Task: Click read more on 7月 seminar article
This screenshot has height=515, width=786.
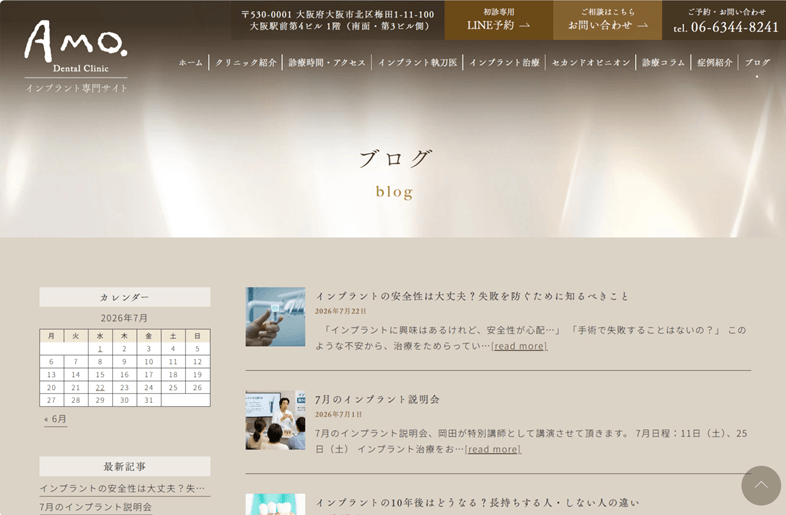Action: 493,449
